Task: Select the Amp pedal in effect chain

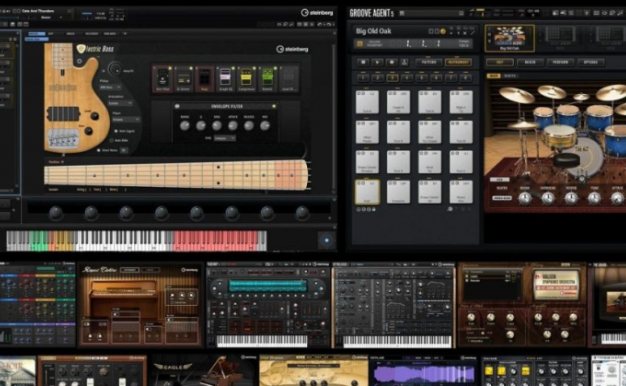Action: [204, 79]
